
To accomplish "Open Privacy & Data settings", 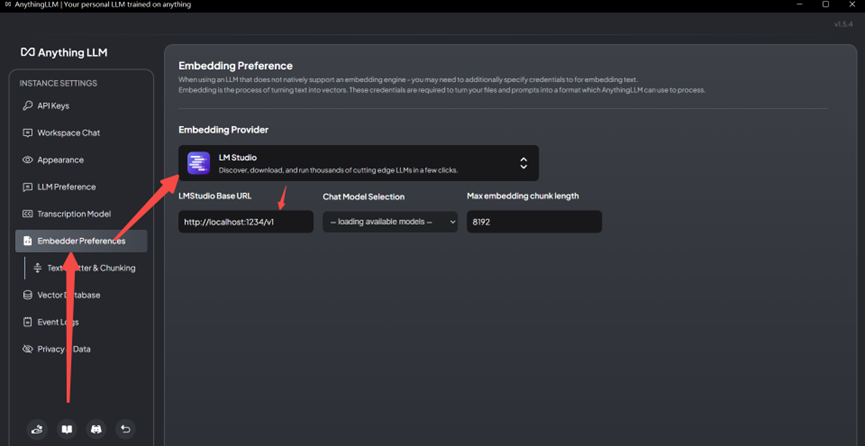I will tap(63, 349).
